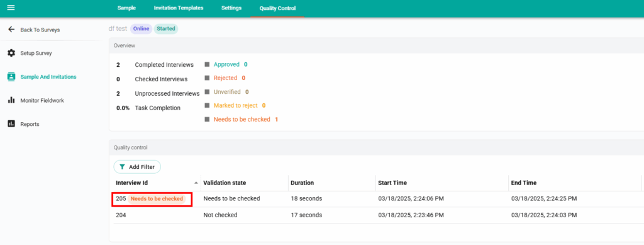Click the Rejected status link
Viewport: 644px width, 245px height.
(x=225, y=78)
